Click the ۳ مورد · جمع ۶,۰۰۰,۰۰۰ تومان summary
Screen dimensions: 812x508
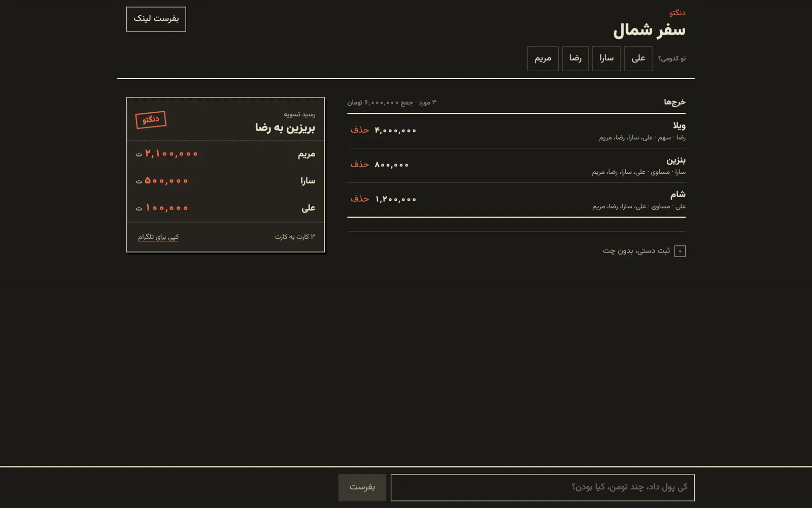coord(392,103)
